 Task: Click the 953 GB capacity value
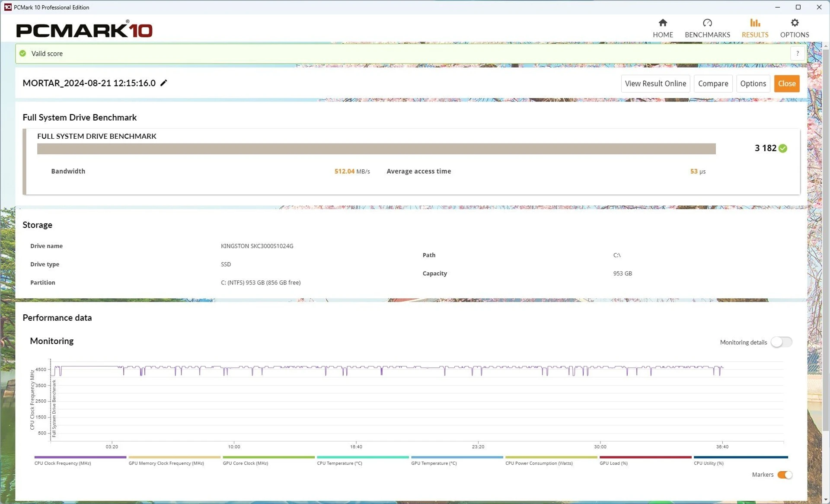[622, 273]
